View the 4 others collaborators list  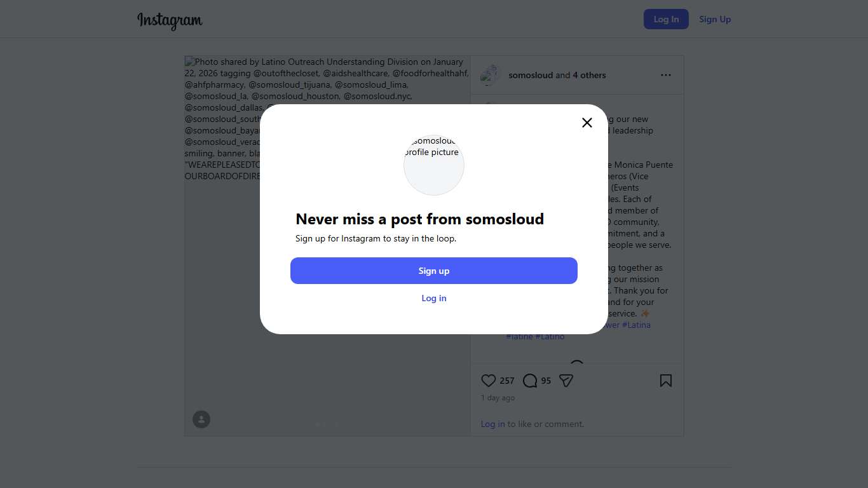point(589,75)
